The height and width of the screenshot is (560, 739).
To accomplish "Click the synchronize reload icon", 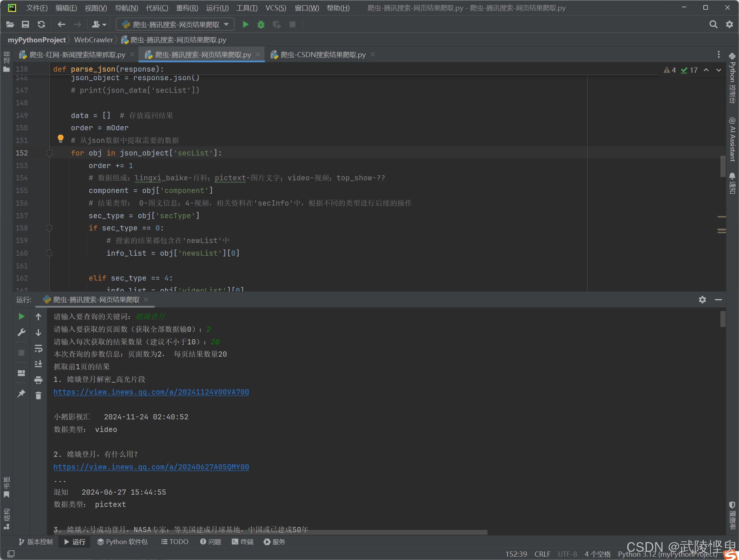I will (x=41, y=24).
